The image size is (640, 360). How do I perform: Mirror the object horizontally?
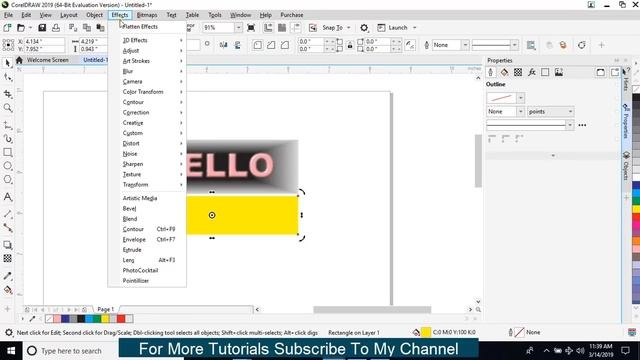tap(223, 45)
